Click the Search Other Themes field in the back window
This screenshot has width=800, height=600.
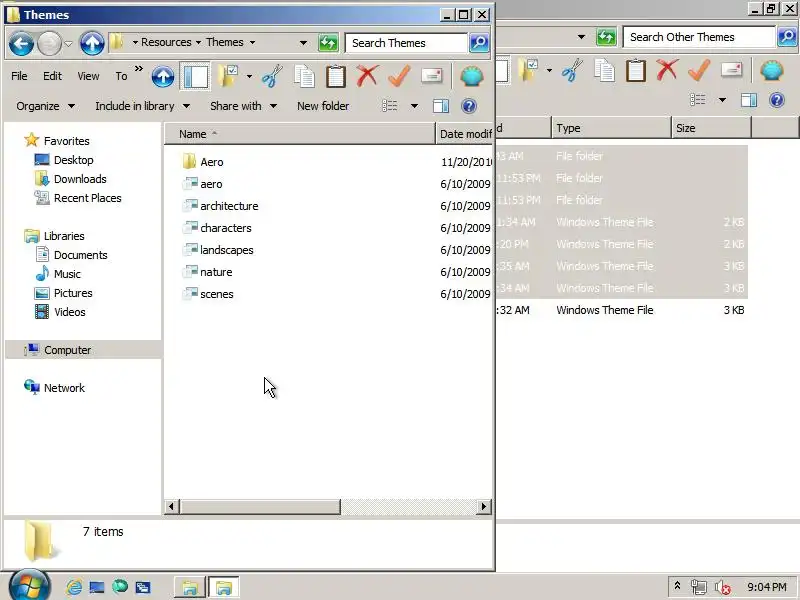coord(699,37)
